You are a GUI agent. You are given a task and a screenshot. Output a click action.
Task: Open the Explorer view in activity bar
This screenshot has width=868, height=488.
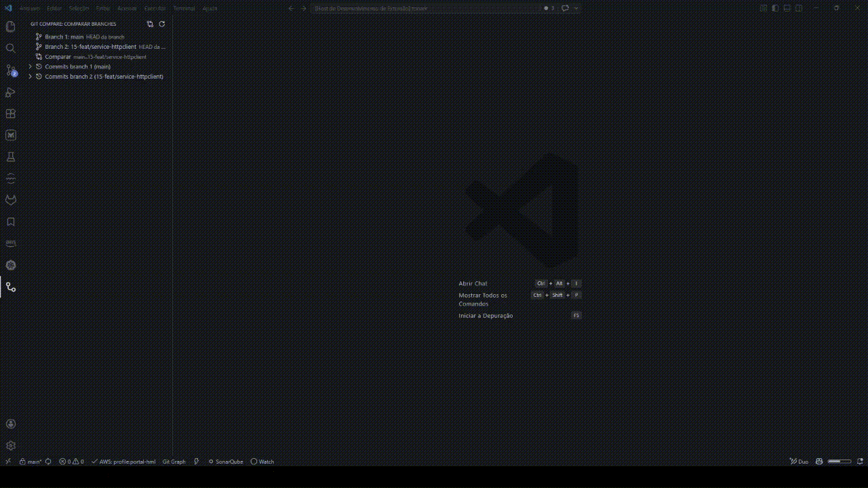tap(10, 27)
